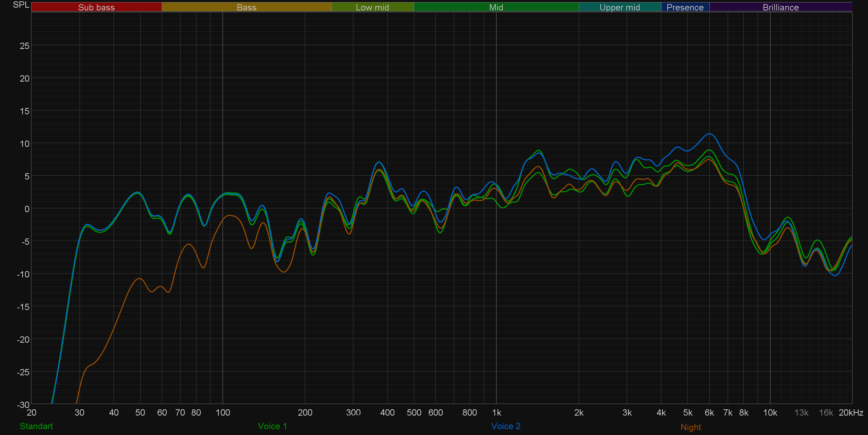Viewport: 868px width, 435px height.
Task: Click the -30 SPL axis label
Action: (x=23, y=404)
